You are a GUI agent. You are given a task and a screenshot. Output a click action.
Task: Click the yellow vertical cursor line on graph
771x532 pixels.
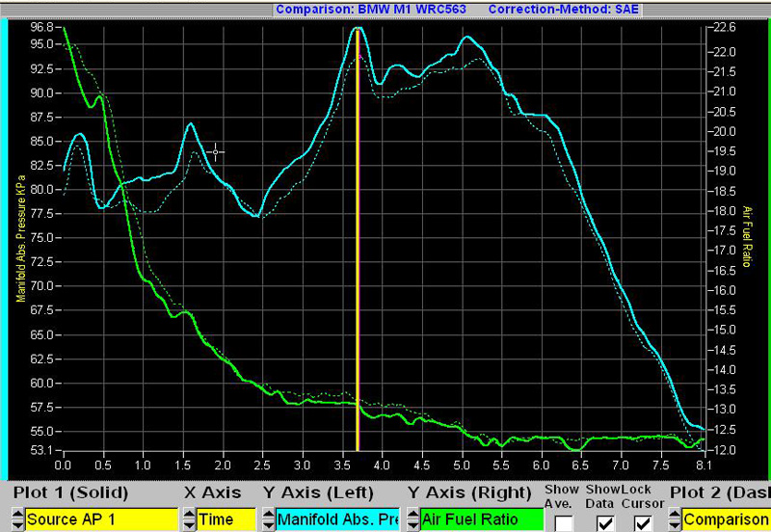point(358,241)
